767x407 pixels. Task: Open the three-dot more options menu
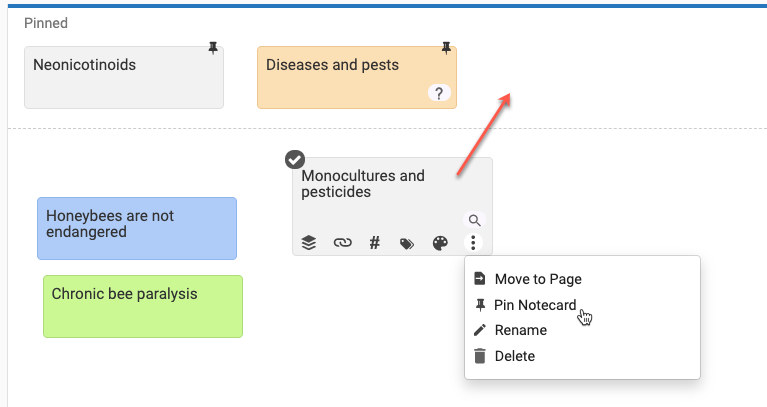(x=474, y=243)
